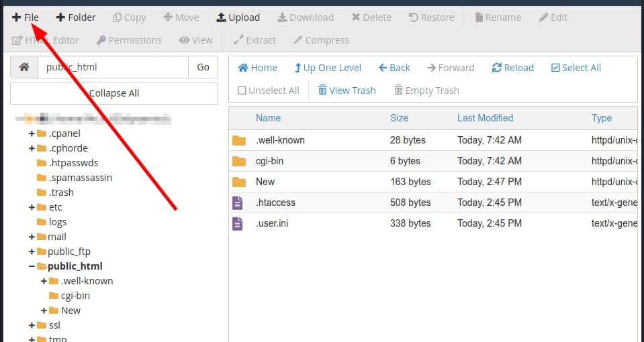This screenshot has height=342, width=644.
Task: Create a new folder with plus Folder
Action: (x=75, y=17)
